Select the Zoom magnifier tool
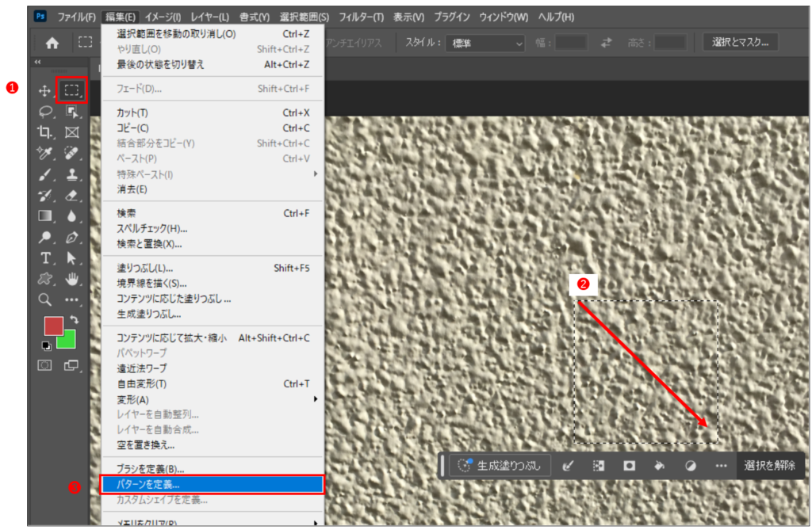This screenshot has height=530, width=812. click(x=45, y=299)
